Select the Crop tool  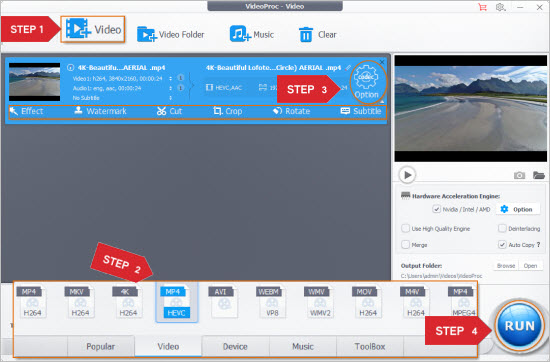[x=218, y=111]
